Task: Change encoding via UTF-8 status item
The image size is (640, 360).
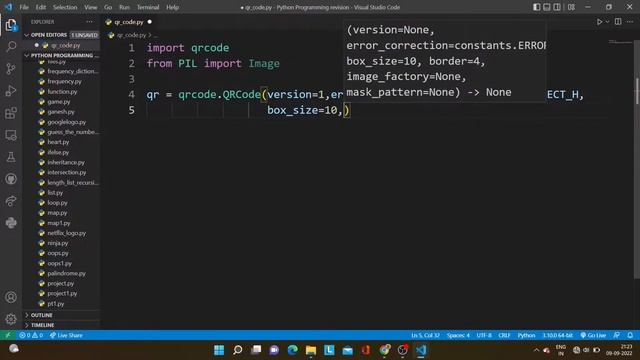Action: pyautogui.click(x=484, y=335)
